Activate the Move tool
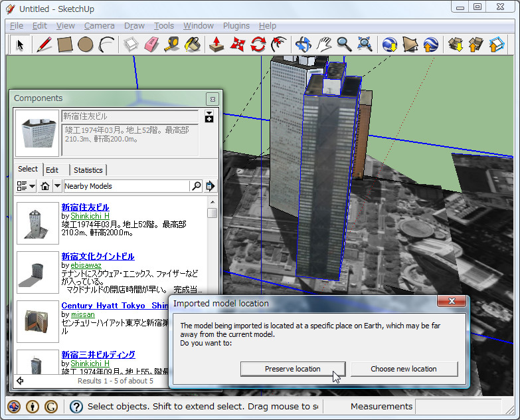520x420 pixels. [x=238, y=45]
